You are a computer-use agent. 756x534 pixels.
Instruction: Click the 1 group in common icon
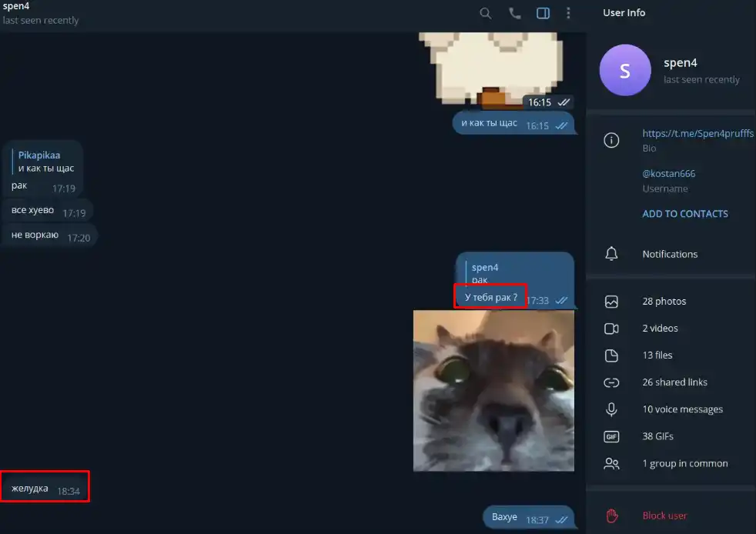click(611, 464)
